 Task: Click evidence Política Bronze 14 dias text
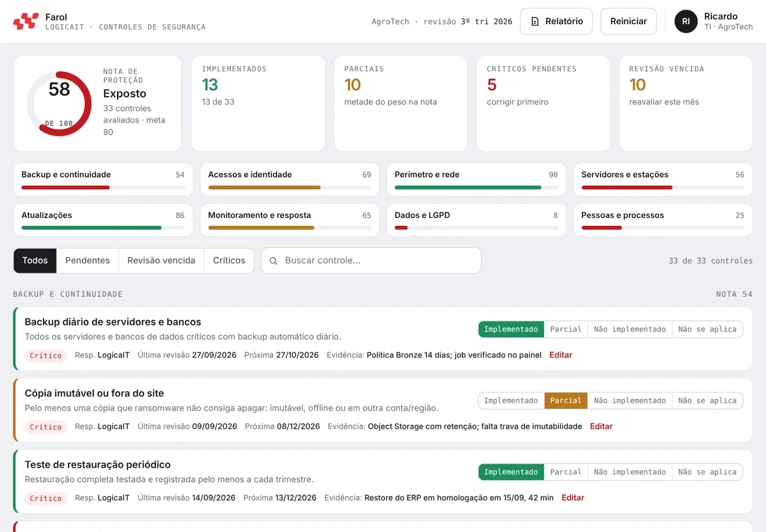454,356
